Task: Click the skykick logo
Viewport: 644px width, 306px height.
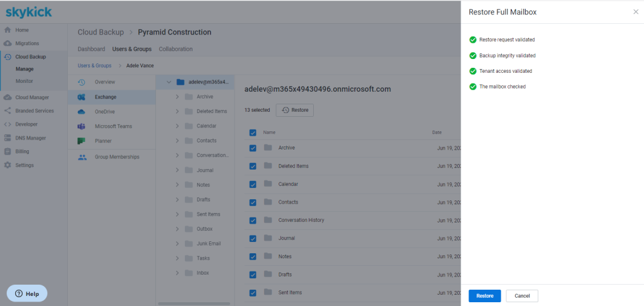Action: point(29,13)
